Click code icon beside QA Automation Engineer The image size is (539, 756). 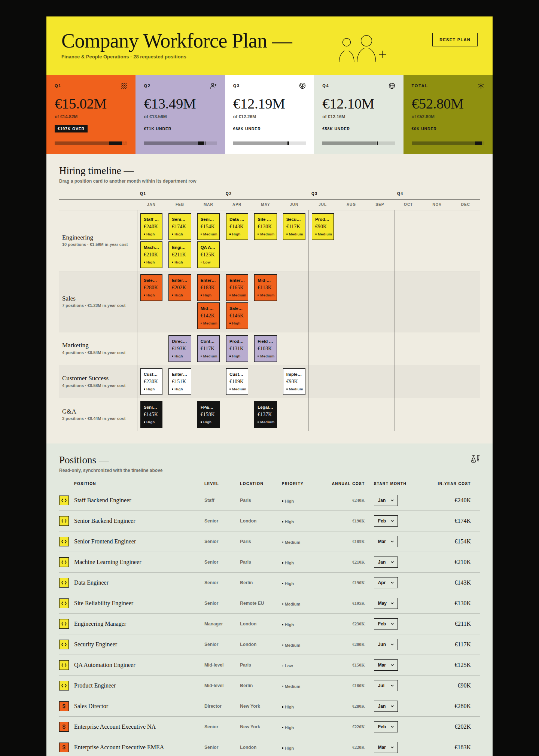point(64,665)
